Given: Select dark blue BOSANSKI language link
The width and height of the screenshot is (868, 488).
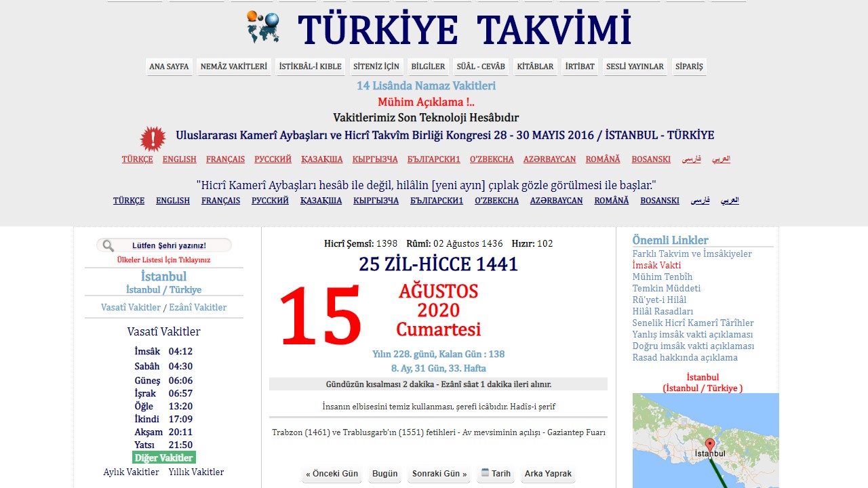Looking at the screenshot, I should pos(660,201).
